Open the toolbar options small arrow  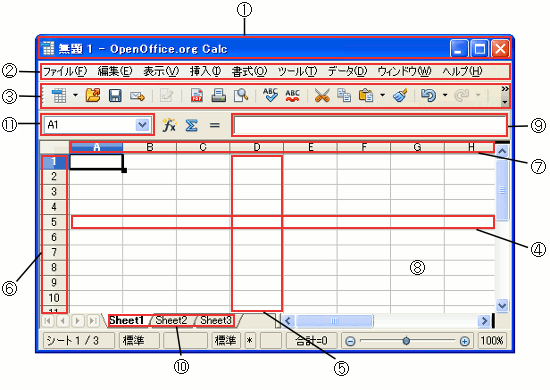point(505,102)
